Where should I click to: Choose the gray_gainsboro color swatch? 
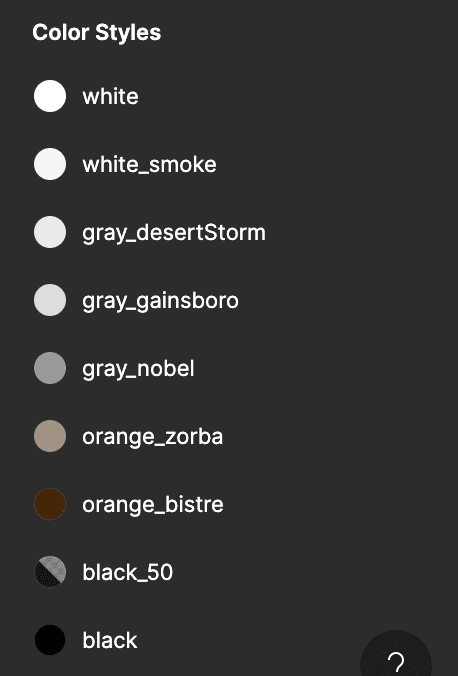pos(50,300)
